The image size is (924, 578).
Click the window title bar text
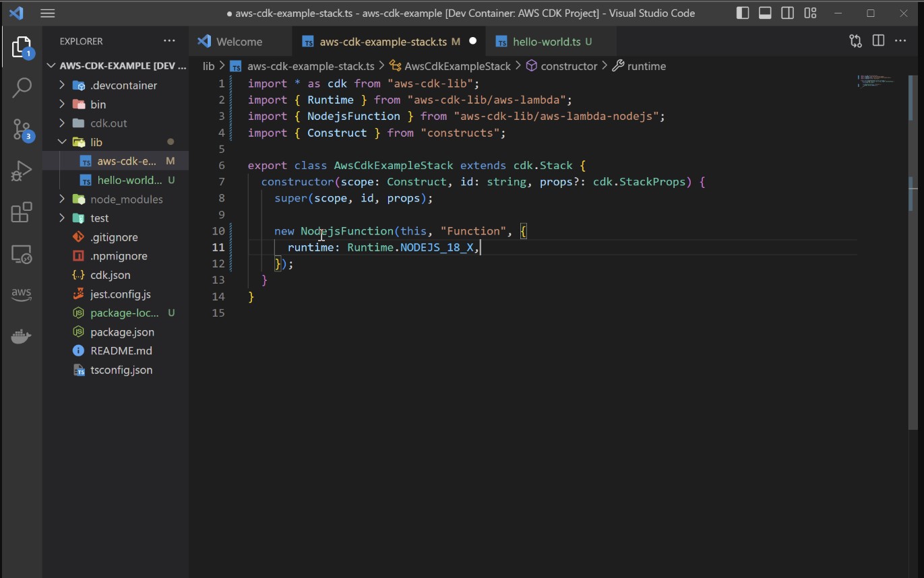tap(461, 13)
